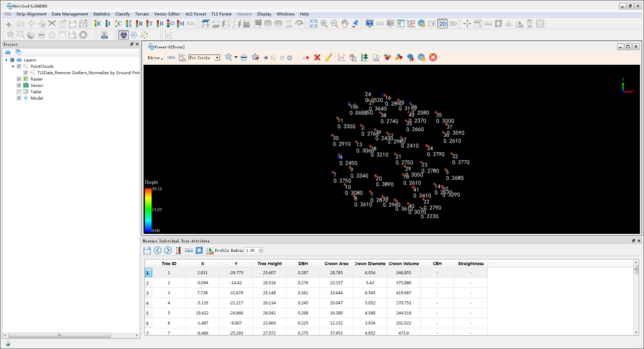Open the TLS Forest menu

click(x=221, y=14)
